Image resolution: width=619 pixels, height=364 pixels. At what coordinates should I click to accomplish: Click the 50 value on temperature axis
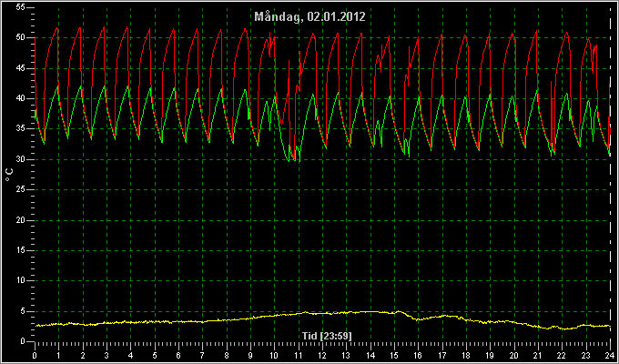point(21,37)
